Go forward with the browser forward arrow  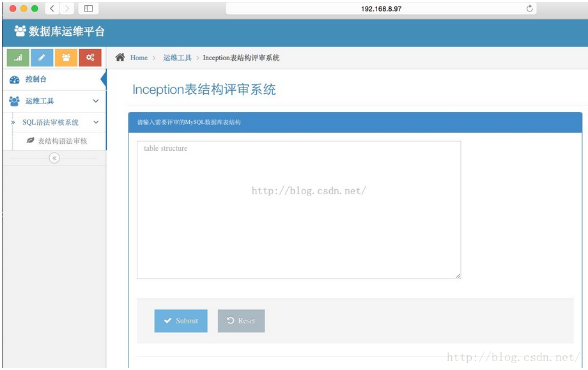click(66, 8)
